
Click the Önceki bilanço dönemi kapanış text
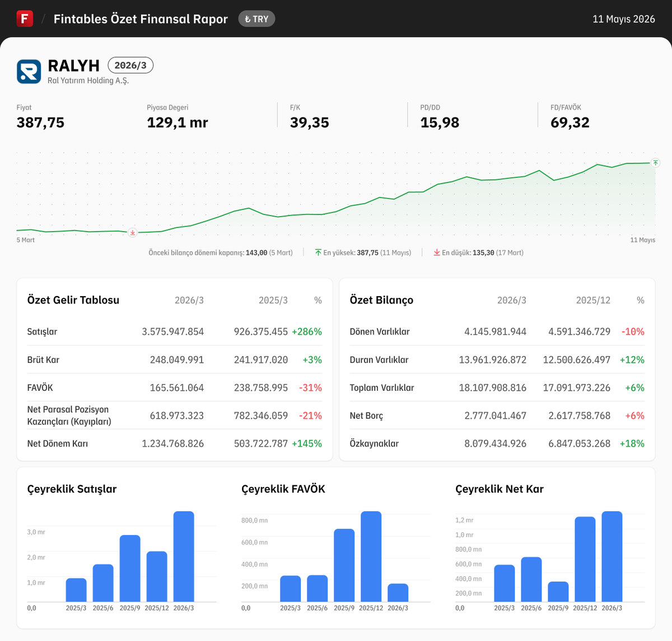click(221, 252)
